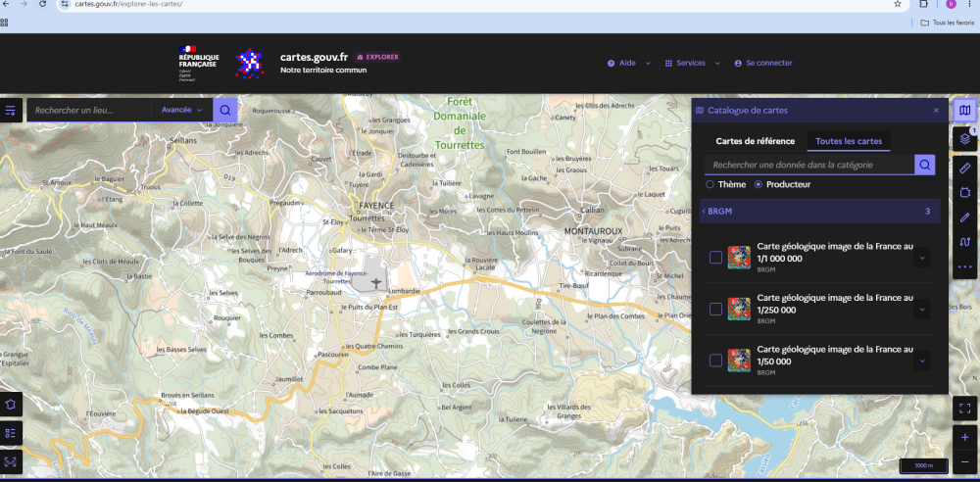Click the FAYENCE town label on map
Viewport: 980px width, 482px height.
[x=377, y=206]
